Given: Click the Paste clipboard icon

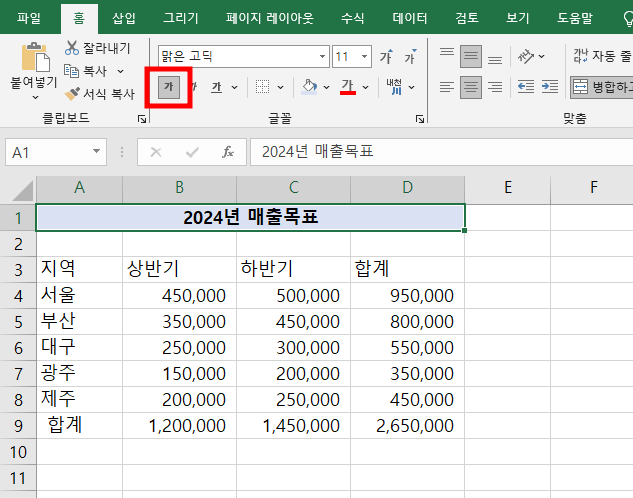Looking at the screenshot, I should [x=35, y=57].
